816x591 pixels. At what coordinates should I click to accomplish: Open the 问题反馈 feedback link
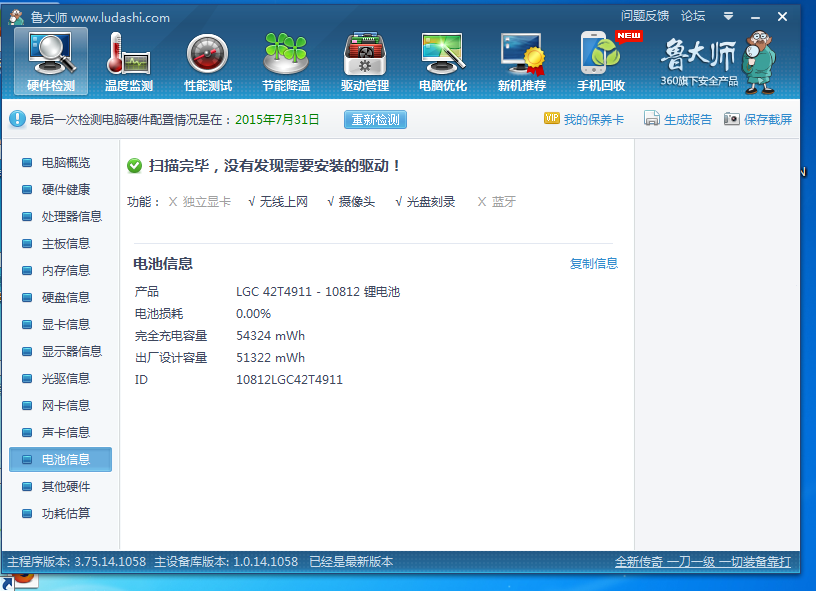(x=645, y=16)
